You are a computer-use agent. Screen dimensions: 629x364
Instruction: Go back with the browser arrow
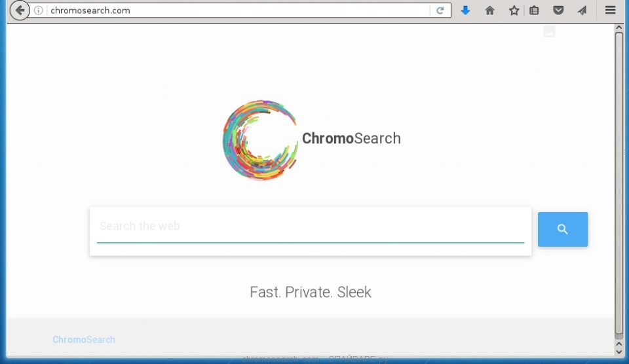point(20,10)
